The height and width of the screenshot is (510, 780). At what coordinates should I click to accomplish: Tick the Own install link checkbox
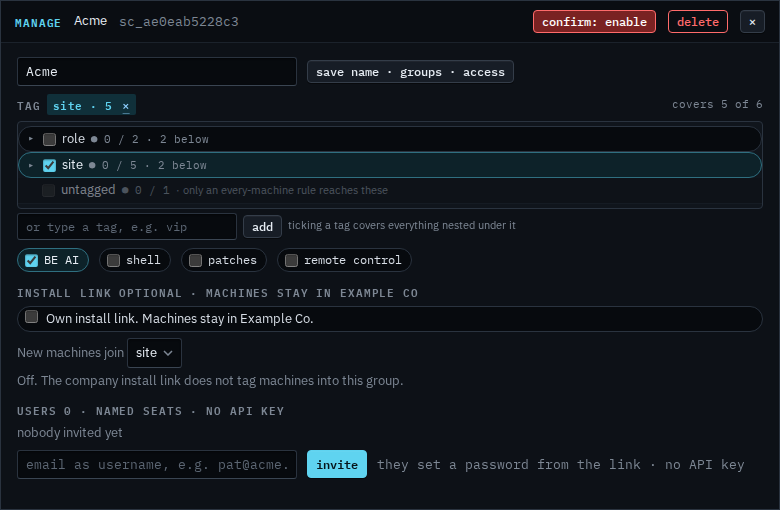click(31, 316)
